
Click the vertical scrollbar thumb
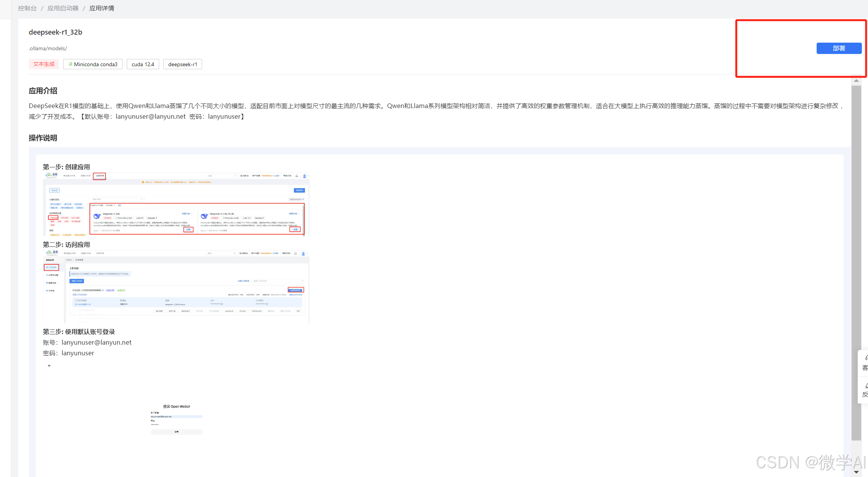pyautogui.click(x=856, y=262)
